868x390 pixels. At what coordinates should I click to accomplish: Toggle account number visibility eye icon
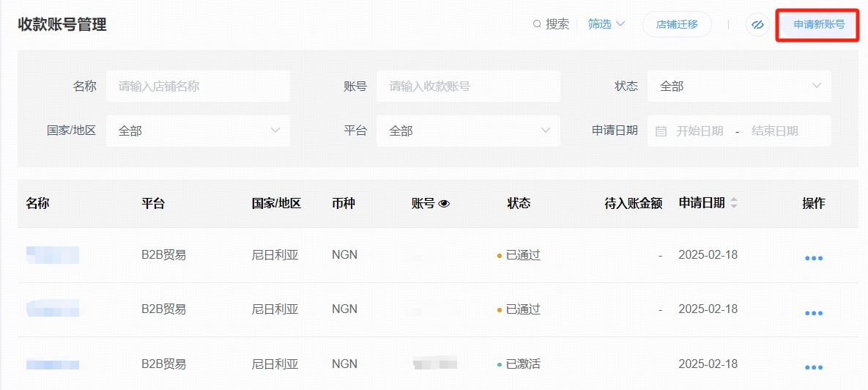(444, 204)
